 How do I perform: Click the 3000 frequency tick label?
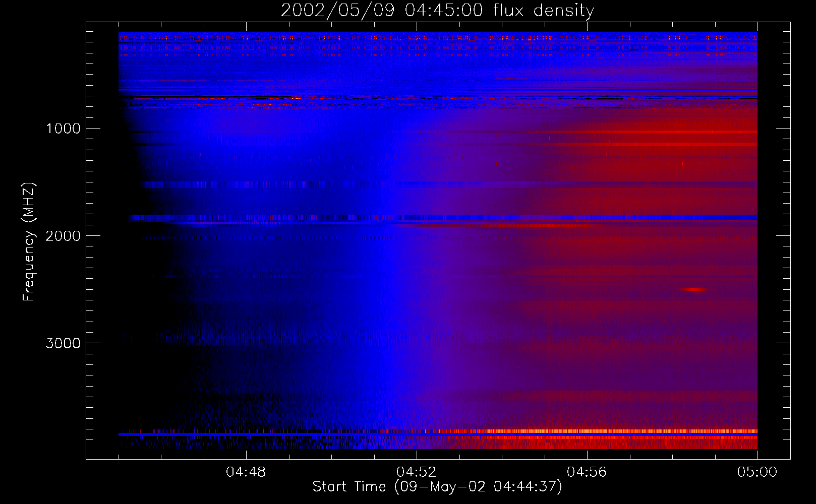pyautogui.click(x=63, y=343)
